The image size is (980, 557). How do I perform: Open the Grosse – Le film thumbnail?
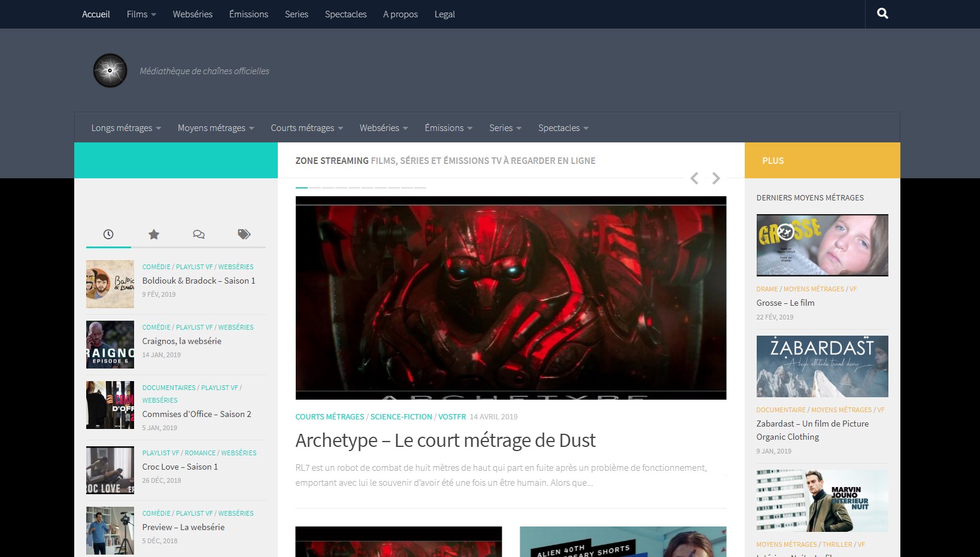coord(822,245)
